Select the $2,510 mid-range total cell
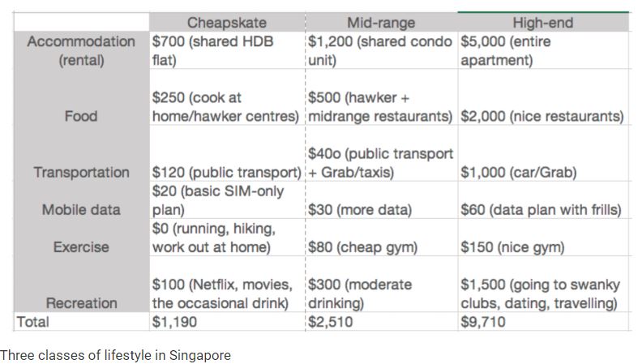Viewport: 638px width, 364px height. click(381, 322)
